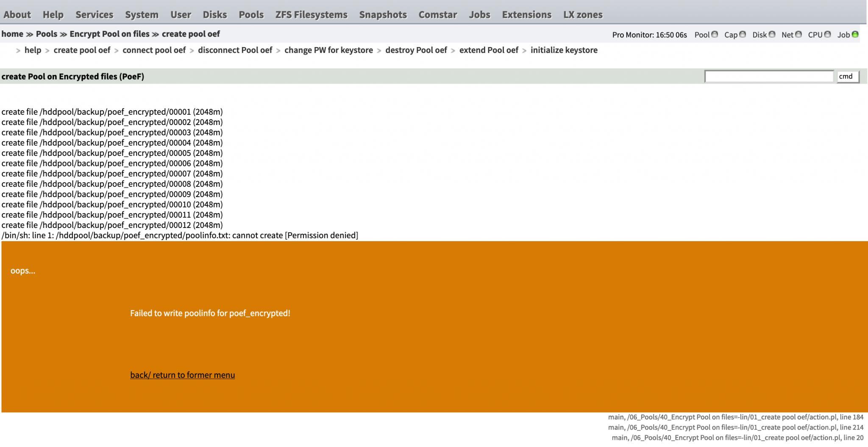The image size is (868, 447).
Task: Click the Pro Monitor time text
Action: (x=649, y=35)
